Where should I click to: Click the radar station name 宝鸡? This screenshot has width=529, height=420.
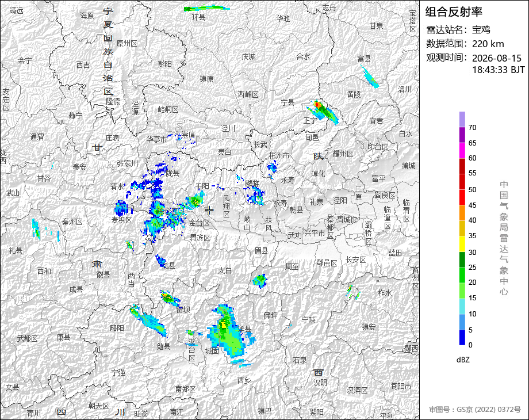coord(481,30)
